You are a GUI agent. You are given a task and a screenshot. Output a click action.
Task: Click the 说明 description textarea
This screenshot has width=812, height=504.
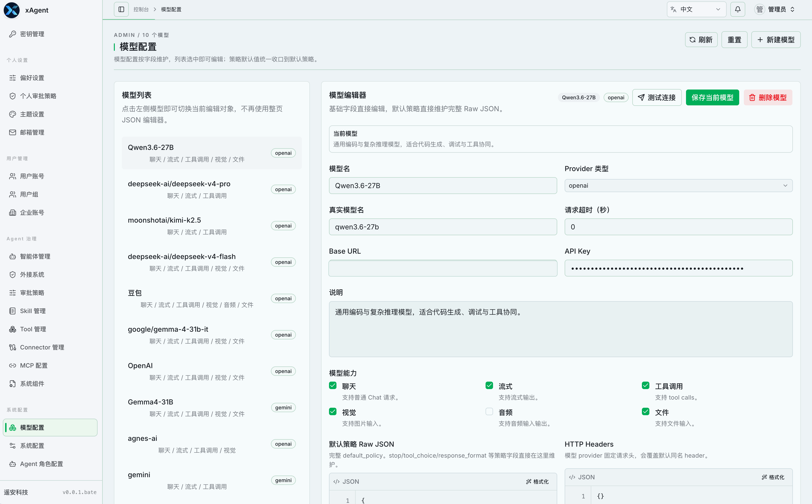tap(560, 329)
